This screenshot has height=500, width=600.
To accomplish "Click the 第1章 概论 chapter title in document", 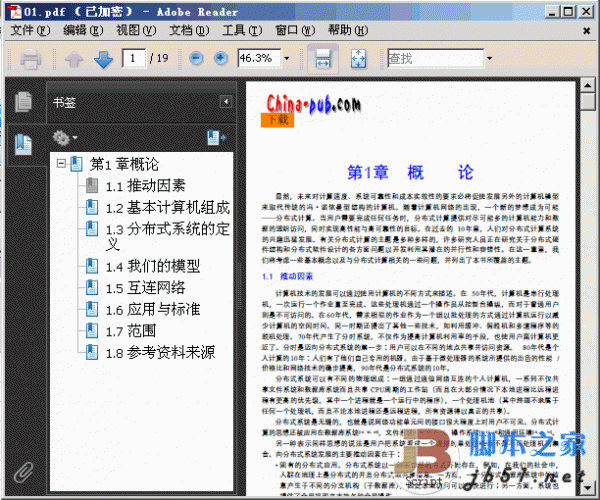I will coord(410,172).
